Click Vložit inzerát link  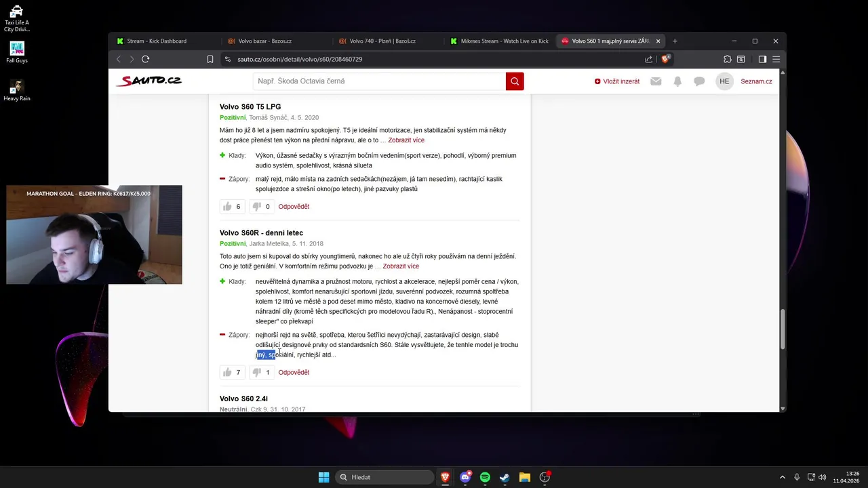coord(617,81)
